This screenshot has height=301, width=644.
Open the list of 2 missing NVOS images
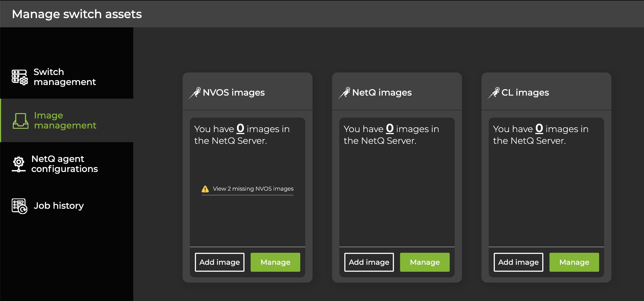(x=253, y=189)
